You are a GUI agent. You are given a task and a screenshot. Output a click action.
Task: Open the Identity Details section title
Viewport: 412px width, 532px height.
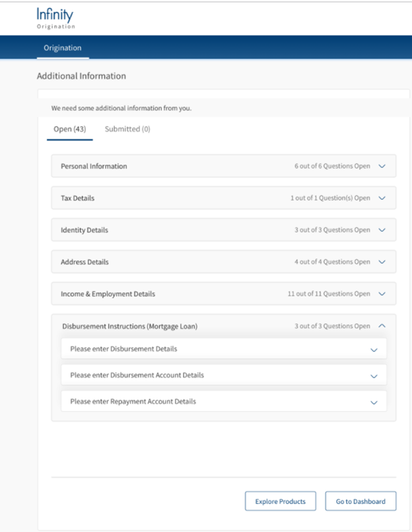click(x=84, y=230)
